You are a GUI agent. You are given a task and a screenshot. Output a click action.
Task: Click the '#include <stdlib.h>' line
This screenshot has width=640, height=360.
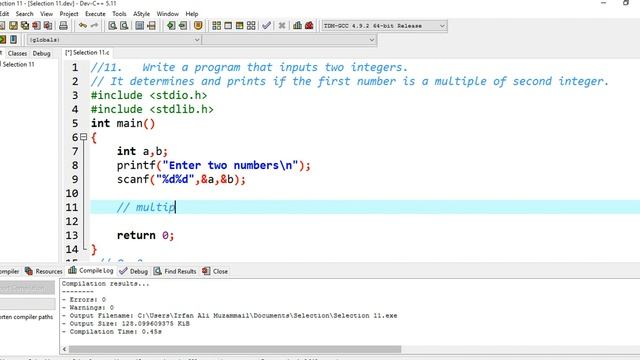click(152, 109)
